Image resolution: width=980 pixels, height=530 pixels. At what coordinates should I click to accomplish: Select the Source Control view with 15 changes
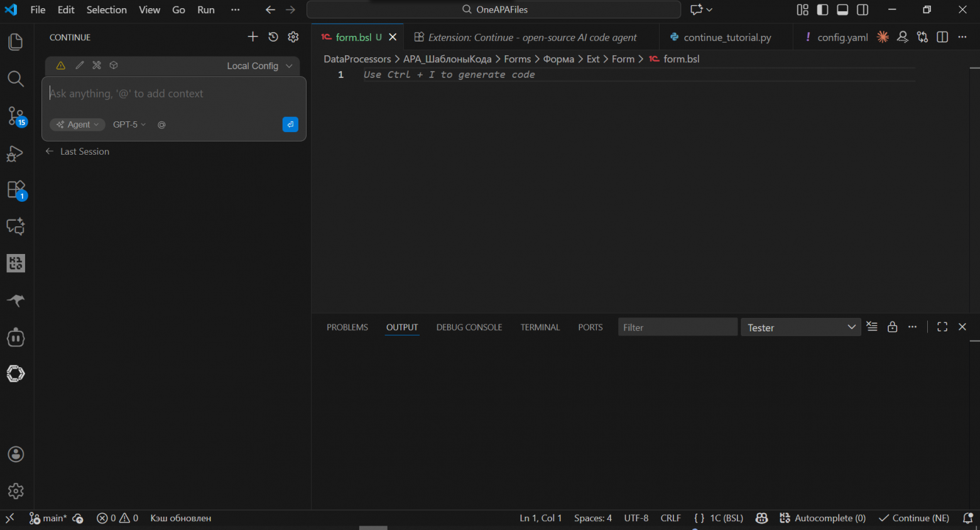15,116
